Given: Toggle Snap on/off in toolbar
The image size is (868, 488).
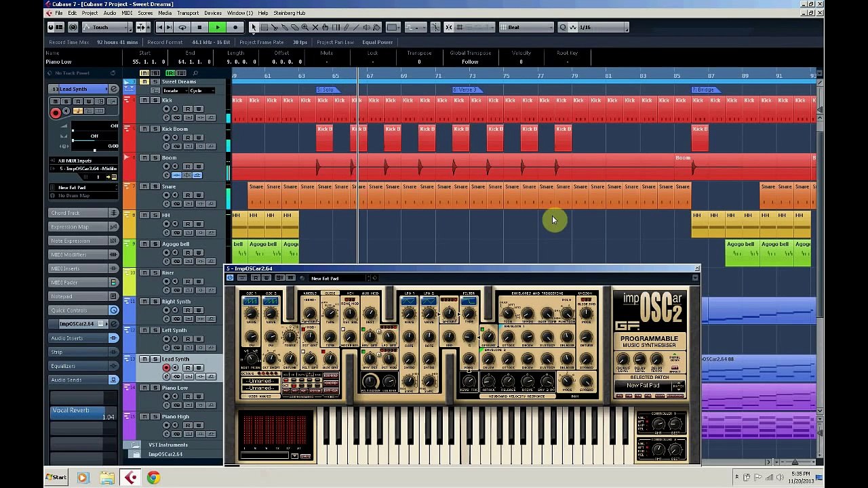Looking at the screenshot, I should (x=449, y=27).
